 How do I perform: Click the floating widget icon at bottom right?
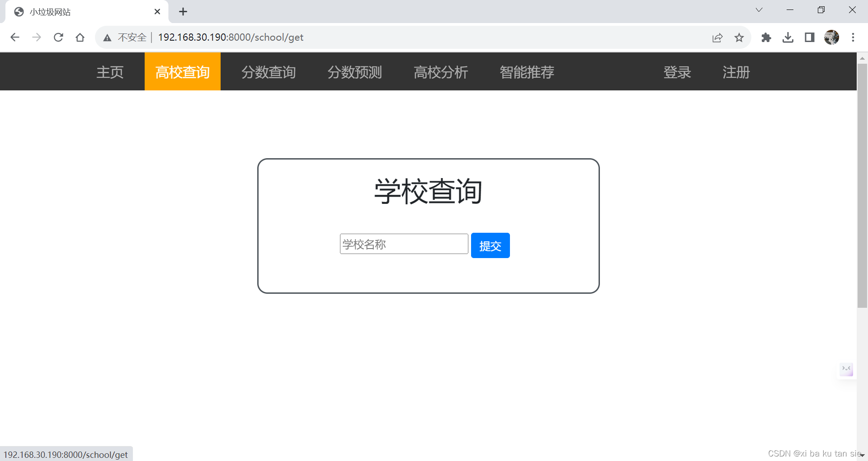[x=846, y=369]
